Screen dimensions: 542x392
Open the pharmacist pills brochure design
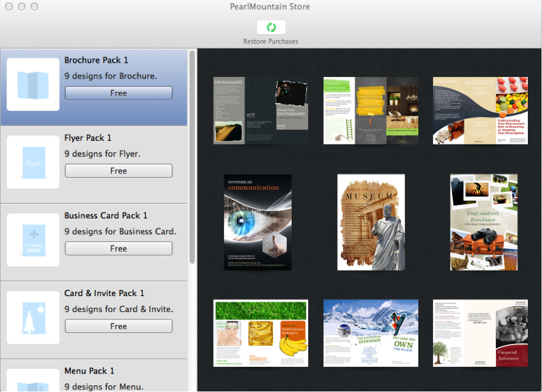coord(480,111)
